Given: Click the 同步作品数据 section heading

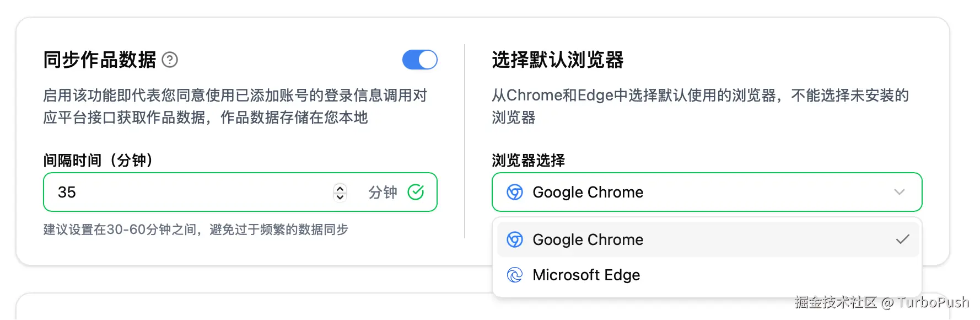Looking at the screenshot, I should [100, 60].
